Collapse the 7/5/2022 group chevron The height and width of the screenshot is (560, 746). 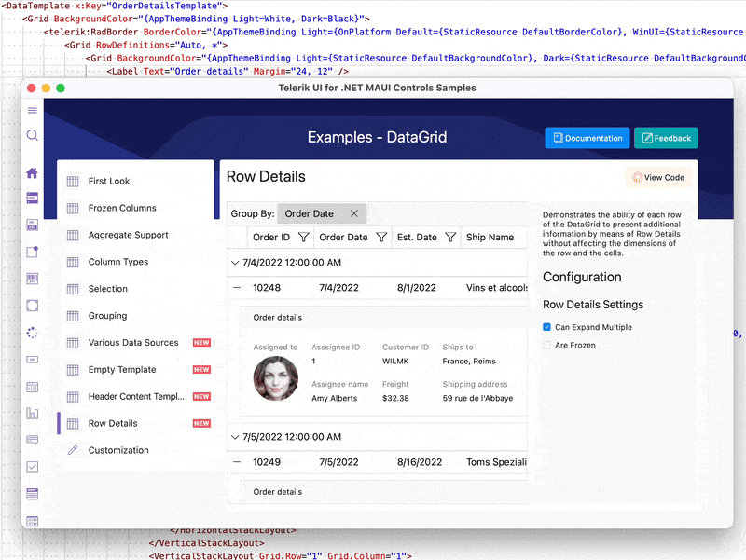click(235, 437)
